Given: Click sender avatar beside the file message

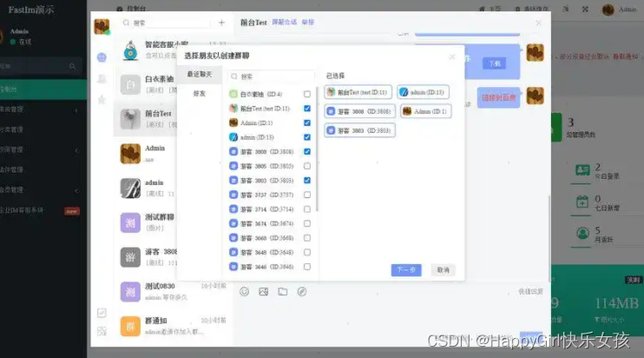Looking at the screenshot, I should click(536, 53).
